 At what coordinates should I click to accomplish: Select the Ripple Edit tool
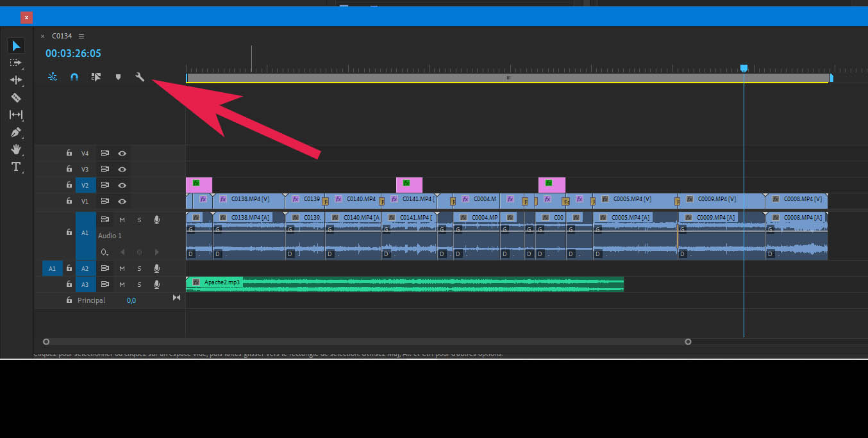(x=16, y=80)
